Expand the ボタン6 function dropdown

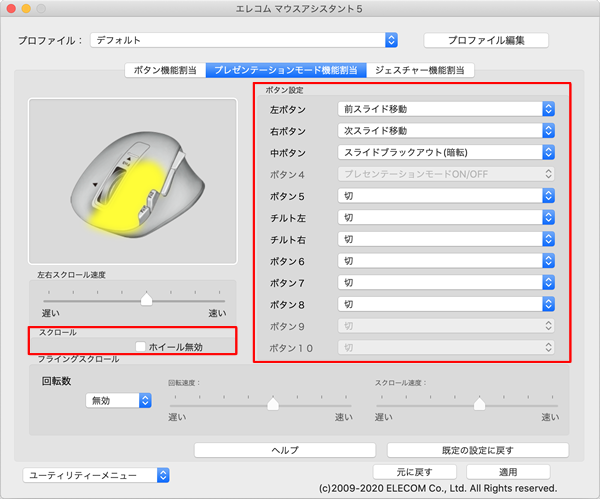[446, 261]
